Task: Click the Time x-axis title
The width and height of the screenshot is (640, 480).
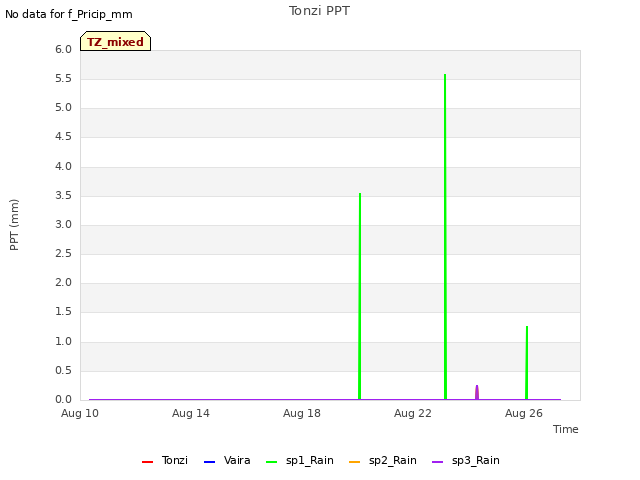Action: 566,429
